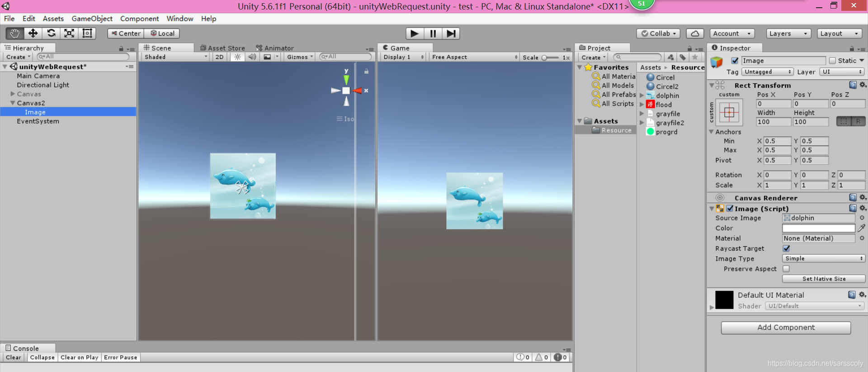Open Tag Untagged dropdown

coord(767,72)
